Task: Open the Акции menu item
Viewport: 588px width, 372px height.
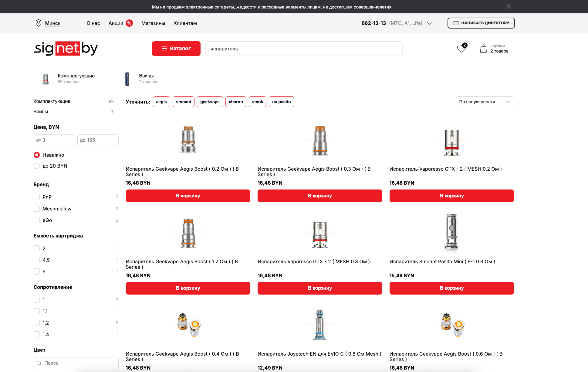Action: click(x=116, y=23)
